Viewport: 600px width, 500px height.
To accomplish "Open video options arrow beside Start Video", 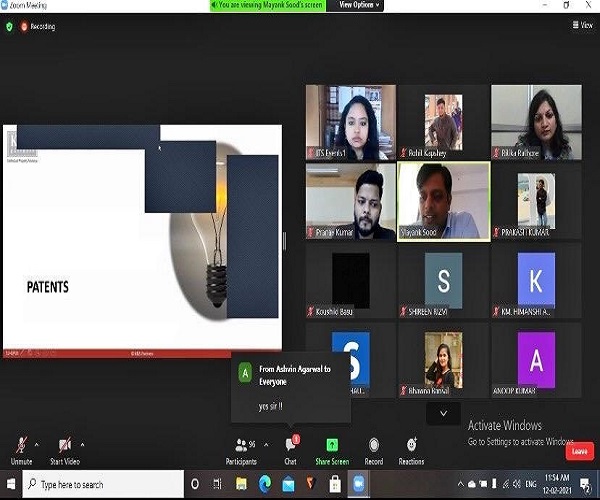I will (82, 445).
